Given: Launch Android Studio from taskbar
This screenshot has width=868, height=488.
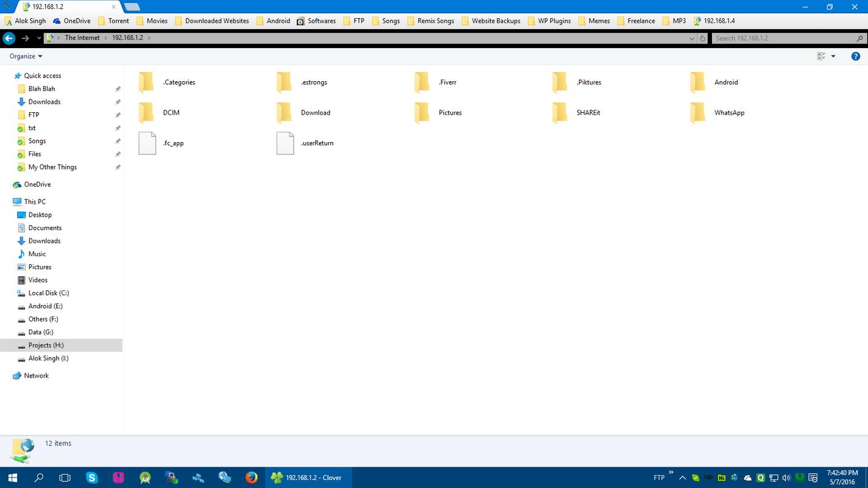Looking at the screenshot, I should pyautogui.click(x=145, y=478).
